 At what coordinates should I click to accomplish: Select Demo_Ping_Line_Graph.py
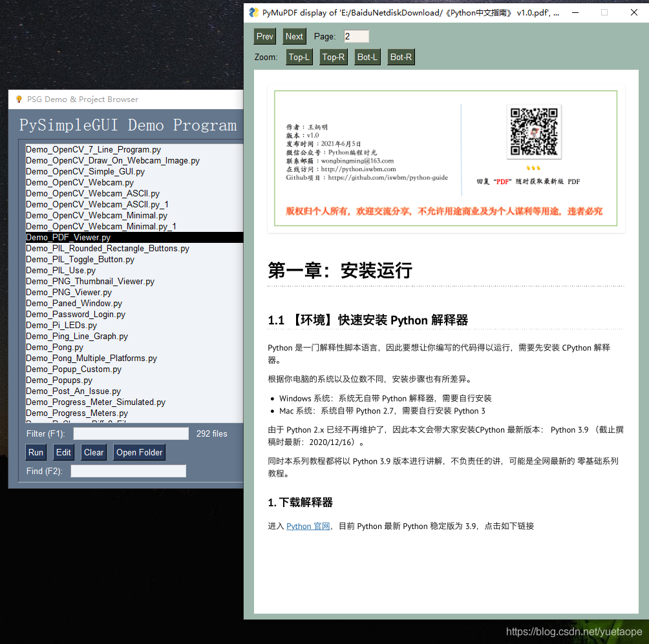pyautogui.click(x=134, y=337)
